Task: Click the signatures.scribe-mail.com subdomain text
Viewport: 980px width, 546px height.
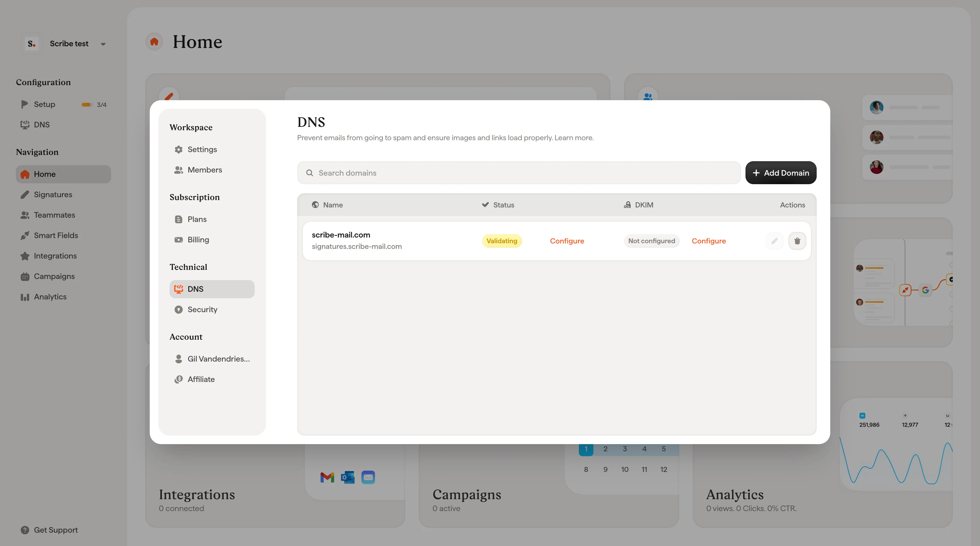Action: point(356,247)
